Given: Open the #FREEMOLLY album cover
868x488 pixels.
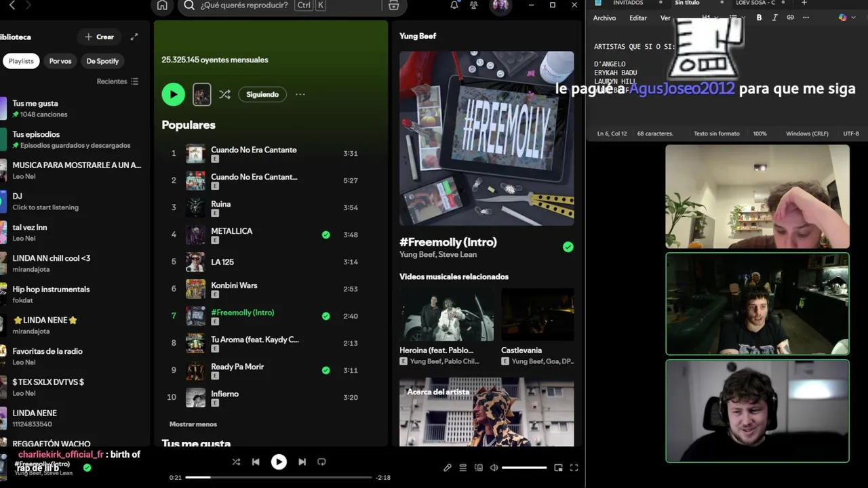Looking at the screenshot, I should click(487, 138).
